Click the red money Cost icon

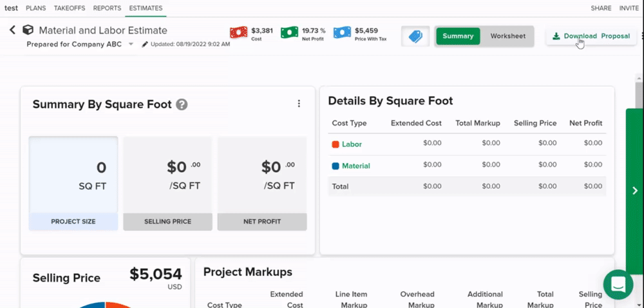pos(239,33)
